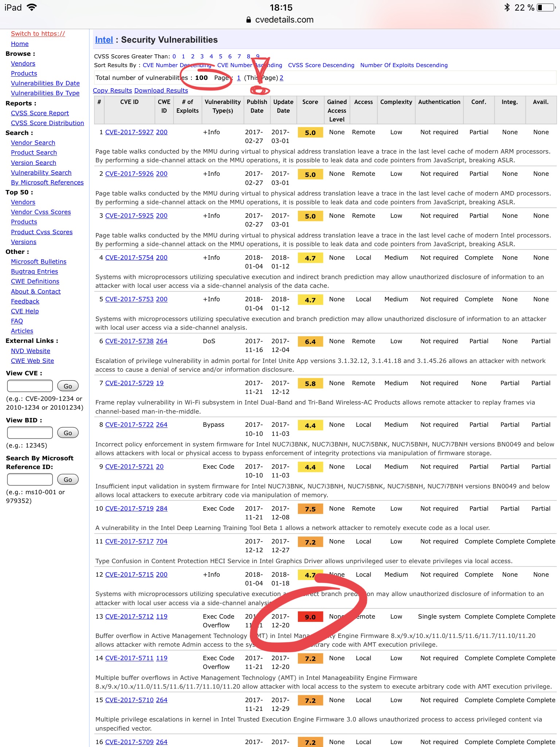
Task: Open CVE-2017-5753 details
Action: tap(129, 299)
